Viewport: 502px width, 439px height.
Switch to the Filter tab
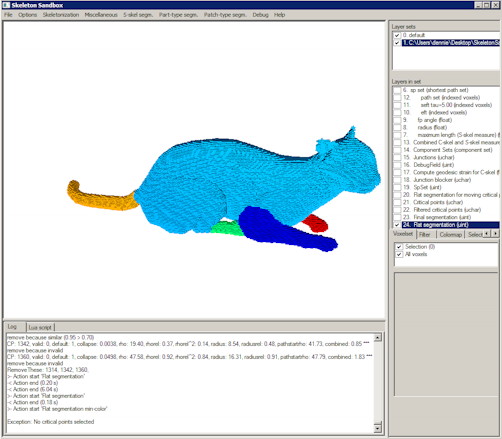pyautogui.click(x=424, y=235)
